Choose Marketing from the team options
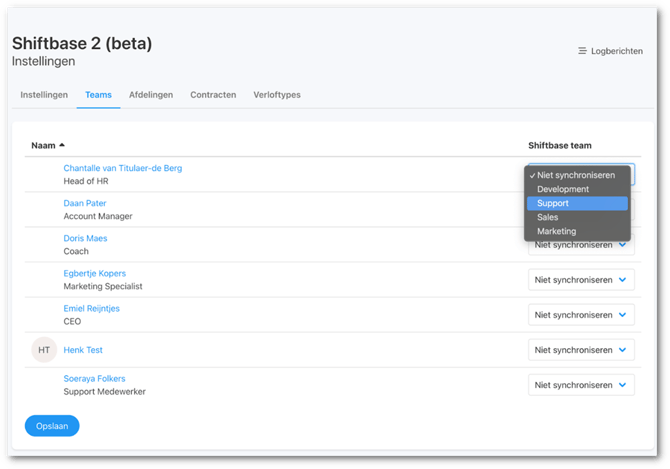The image size is (670, 469). [556, 231]
